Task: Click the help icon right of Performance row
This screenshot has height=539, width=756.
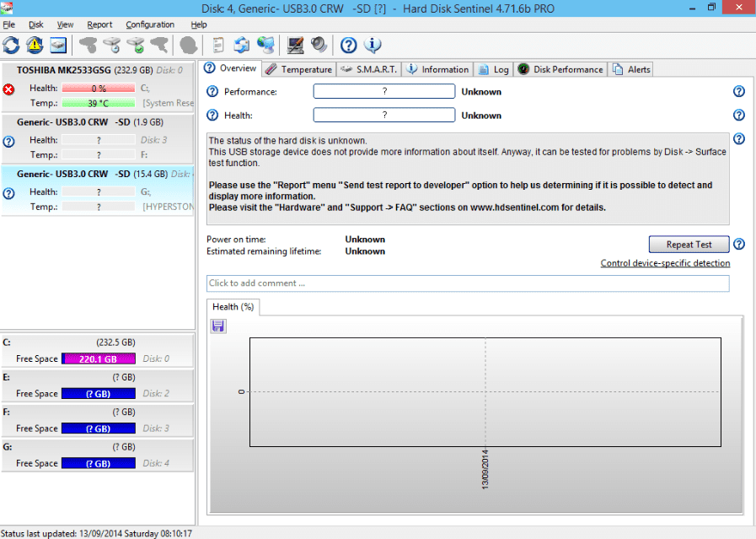Action: coord(738,91)
